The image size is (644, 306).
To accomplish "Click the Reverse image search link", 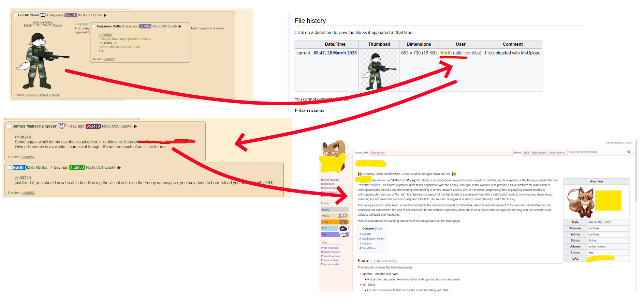I will 58,25.
